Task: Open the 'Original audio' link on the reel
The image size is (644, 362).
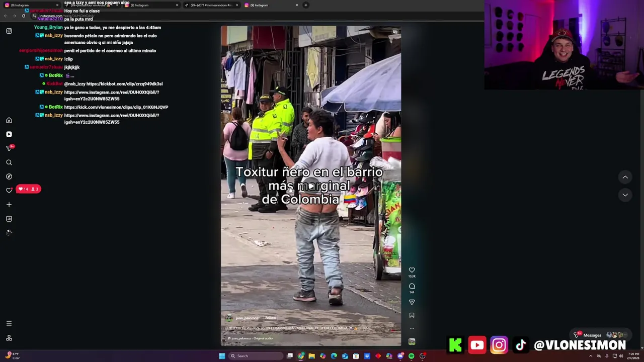Action: click(x=263, y=338)
